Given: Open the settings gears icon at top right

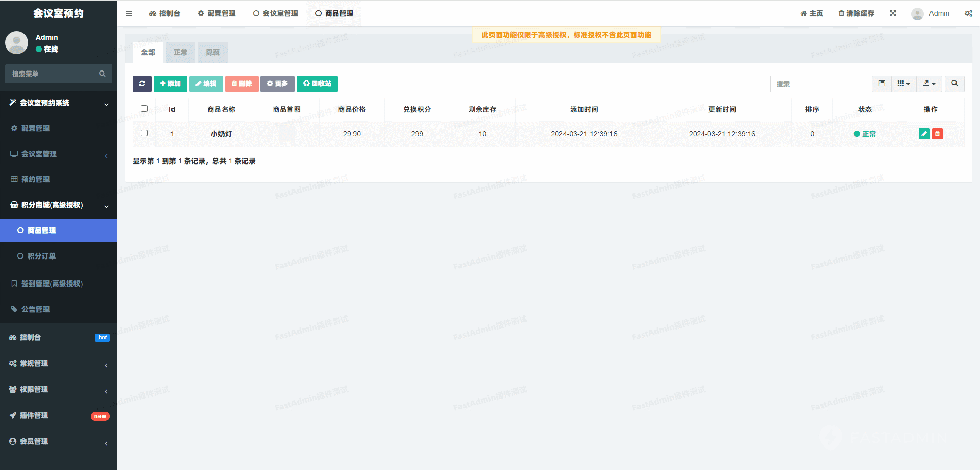Looking at the screenshot, I should 968,13.
